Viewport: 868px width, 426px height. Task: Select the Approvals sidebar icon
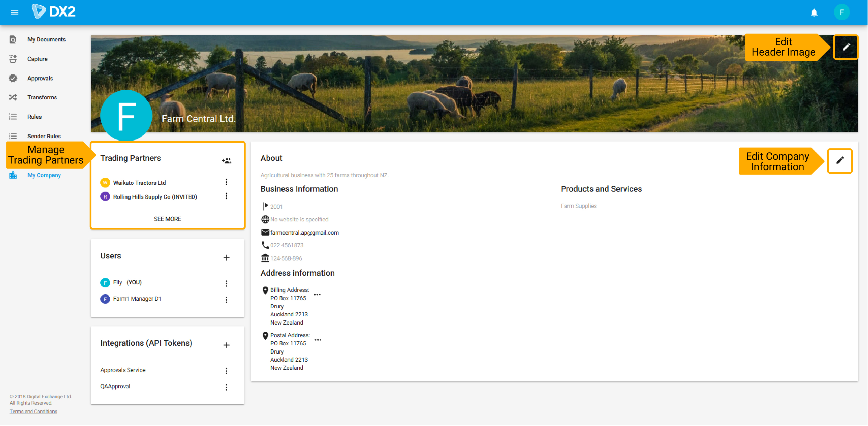[13, 78]
